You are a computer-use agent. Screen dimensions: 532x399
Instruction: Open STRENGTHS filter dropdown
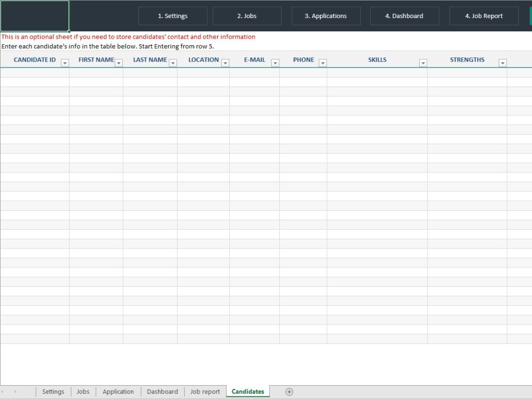coord(502,63)
